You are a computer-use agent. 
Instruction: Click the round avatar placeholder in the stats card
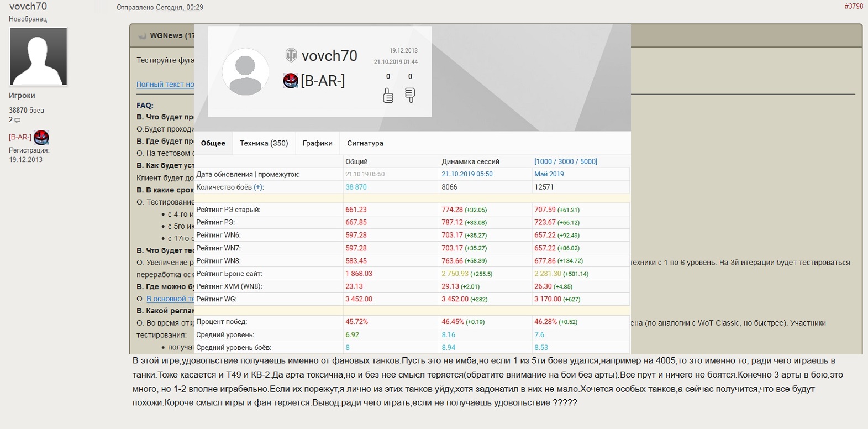[245, 71]
